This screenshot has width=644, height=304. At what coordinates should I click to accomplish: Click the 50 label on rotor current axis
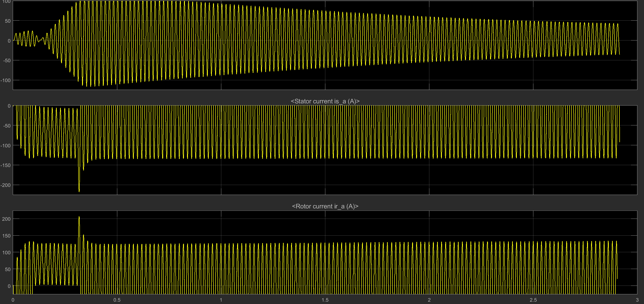(x=8, y=269)
